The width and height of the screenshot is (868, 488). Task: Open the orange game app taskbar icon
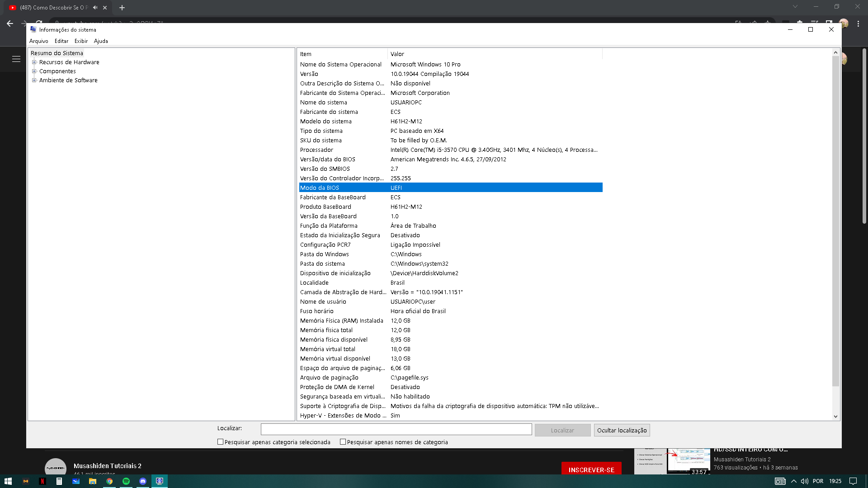pos(25,481)
